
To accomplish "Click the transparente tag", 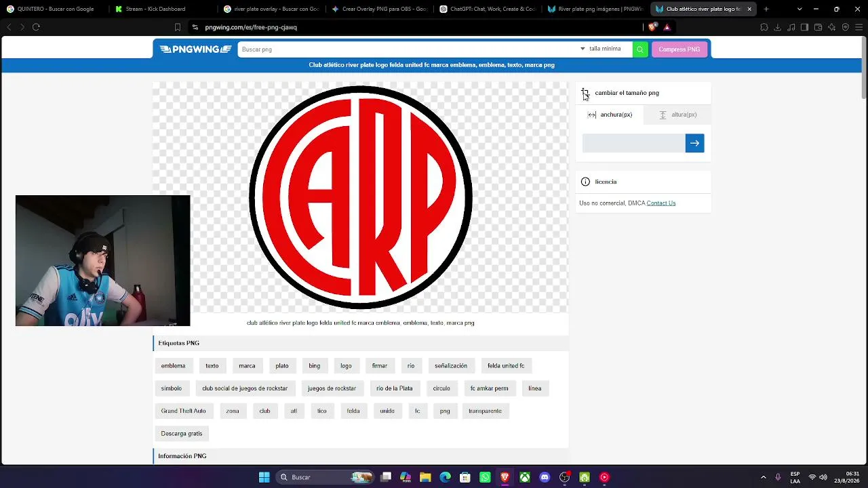I will point(485,411).
